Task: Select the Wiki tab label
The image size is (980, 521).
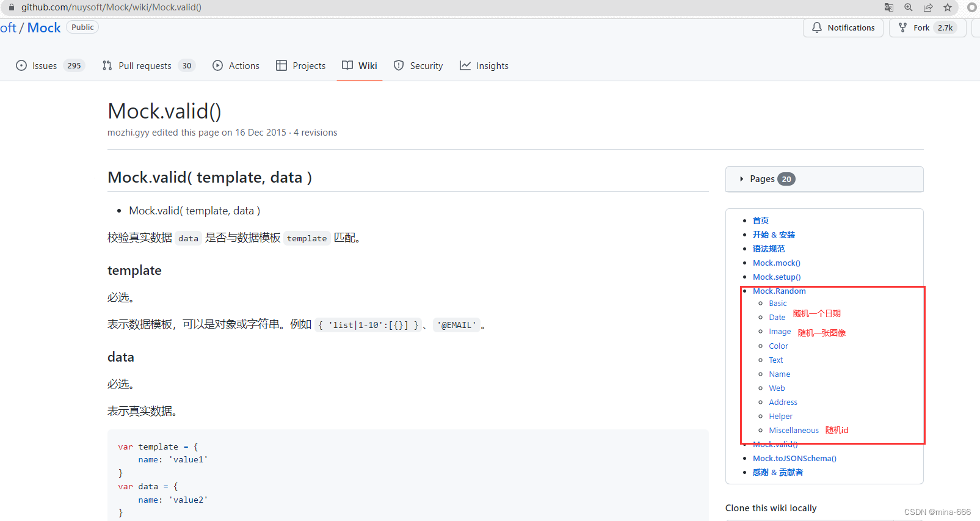Action: point(368,65)
